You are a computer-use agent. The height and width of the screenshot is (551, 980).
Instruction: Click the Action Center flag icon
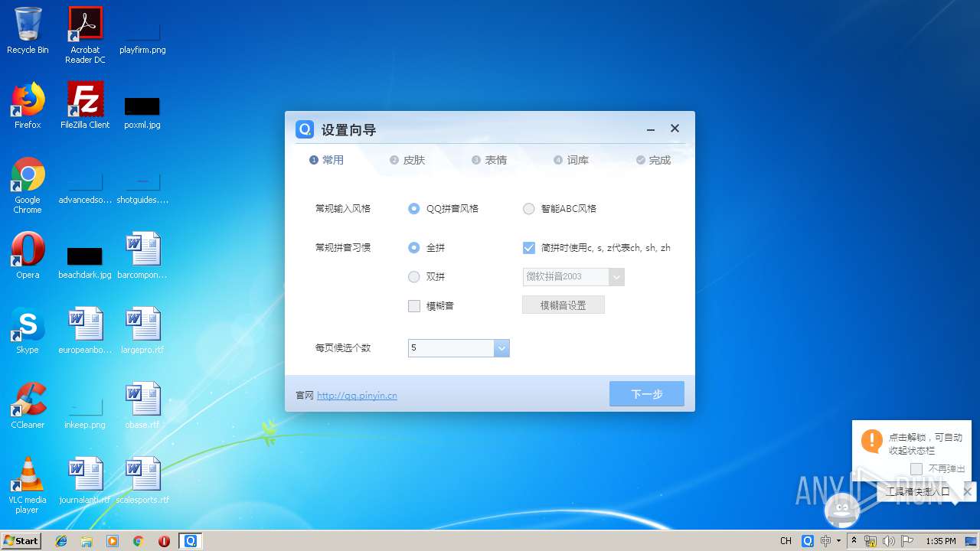pyautogui.click(x=906, y=540)
